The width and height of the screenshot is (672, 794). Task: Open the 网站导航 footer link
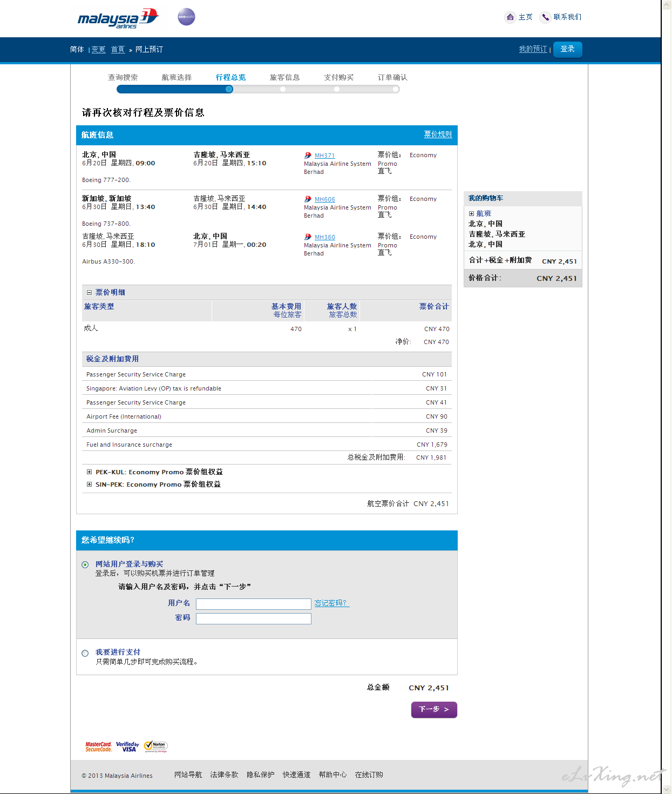coord(188,775)
